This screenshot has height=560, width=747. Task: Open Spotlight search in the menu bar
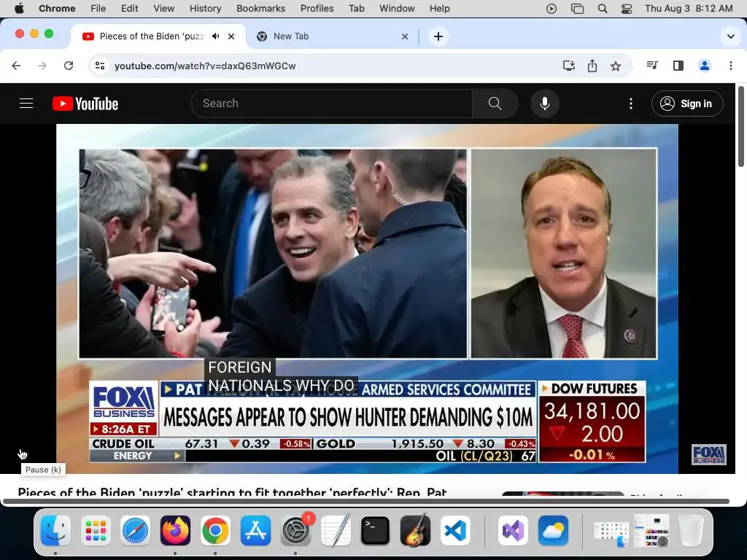(603, 9)
